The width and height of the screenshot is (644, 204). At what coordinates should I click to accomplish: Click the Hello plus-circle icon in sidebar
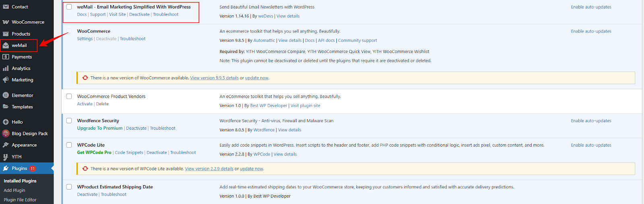[x=6, y=122]
